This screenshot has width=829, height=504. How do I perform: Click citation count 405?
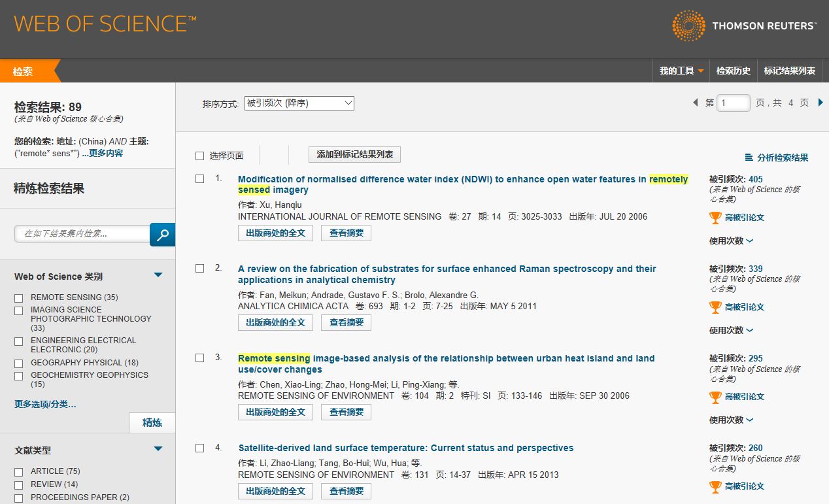pyautogui.click(x=755, y=179)
